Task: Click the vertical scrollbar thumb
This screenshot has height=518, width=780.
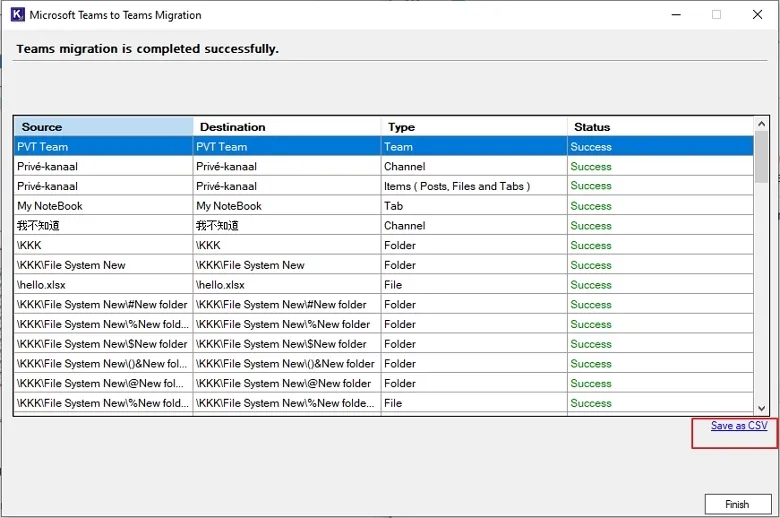Action: [x=761, y=157]
